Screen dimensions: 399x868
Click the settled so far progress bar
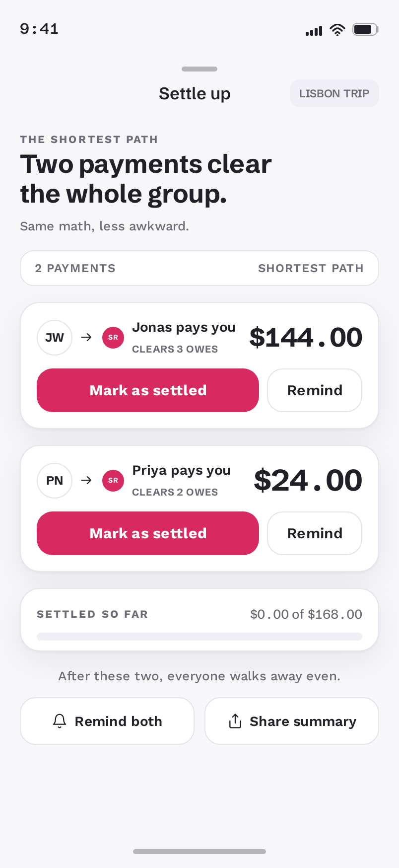pyautogui.click(x=199, y=637)
